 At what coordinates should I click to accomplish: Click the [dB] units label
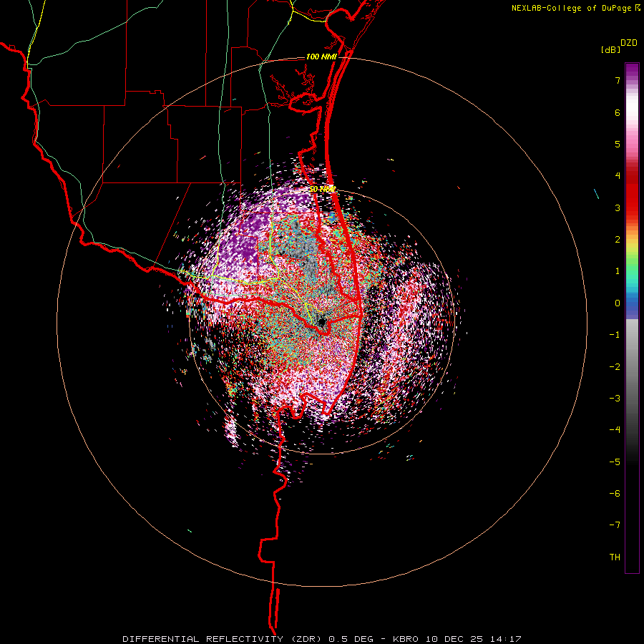click(x=611, y=50)
